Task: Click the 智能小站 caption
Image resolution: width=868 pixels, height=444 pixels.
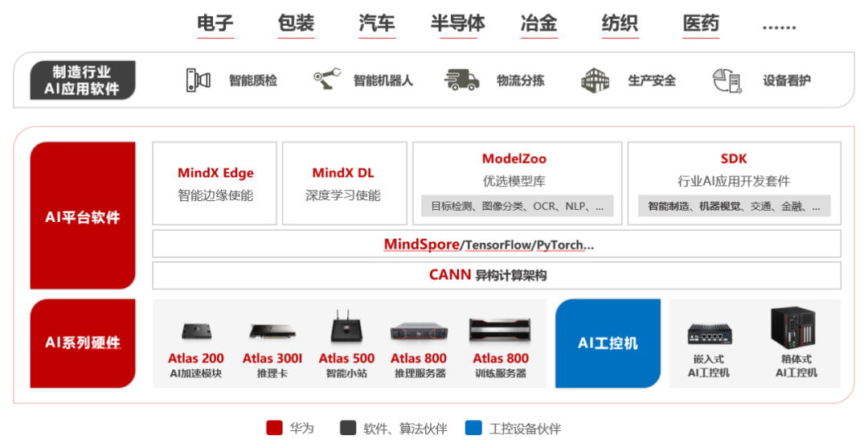Action: [346, 373]
